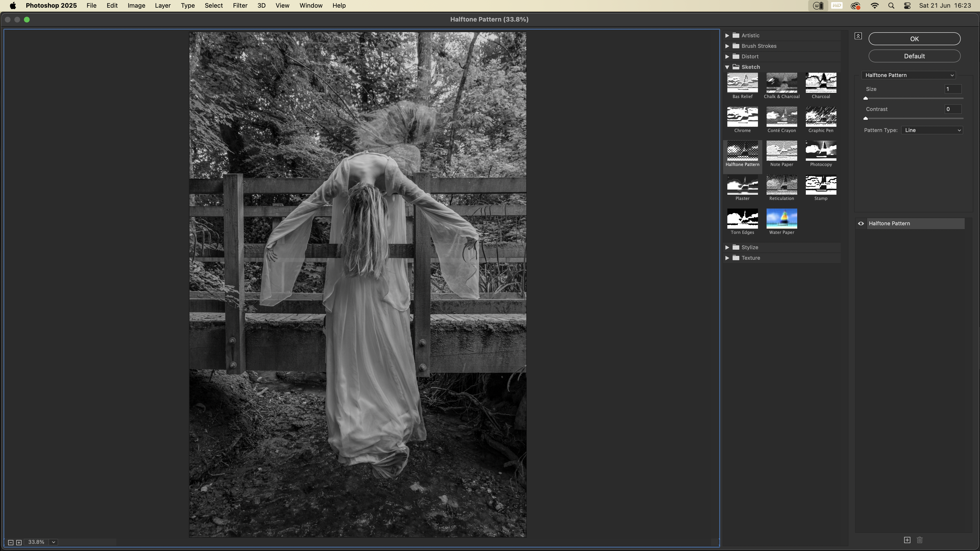Choose the Charcoal sketch filter
Image resolution: width=980 pixels, height=551 pixels.
(821, 83)
